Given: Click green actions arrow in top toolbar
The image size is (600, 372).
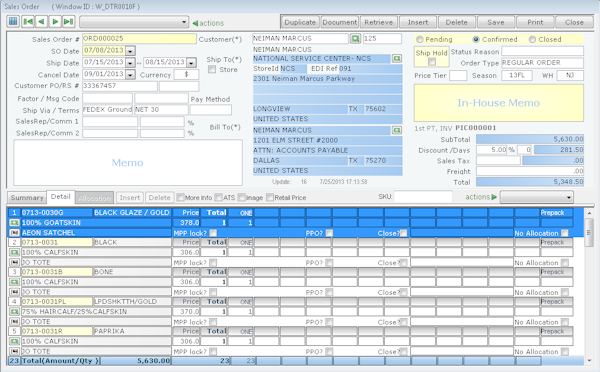Looking at the screenshot, I should click(195, 23).
